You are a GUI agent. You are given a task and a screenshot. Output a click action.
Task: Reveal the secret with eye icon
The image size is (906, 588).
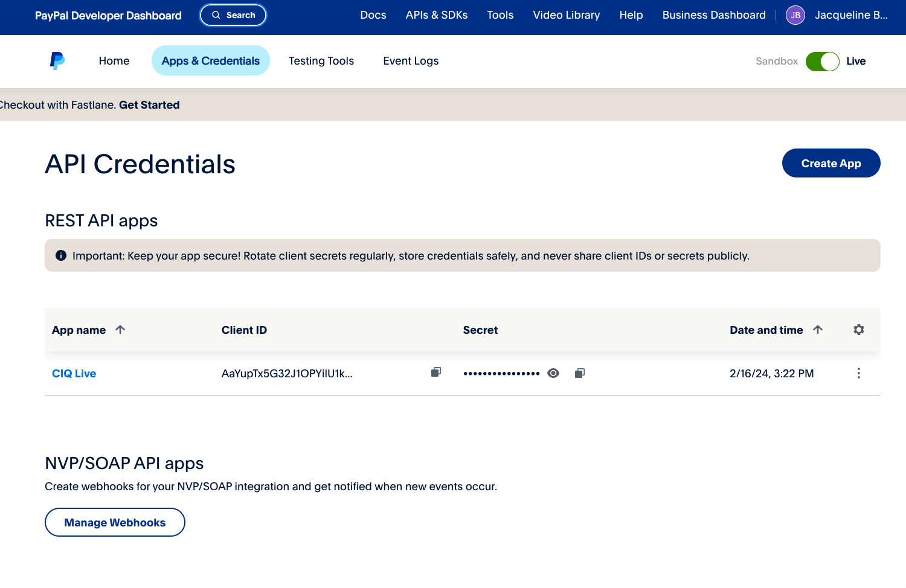coord(553,373)
